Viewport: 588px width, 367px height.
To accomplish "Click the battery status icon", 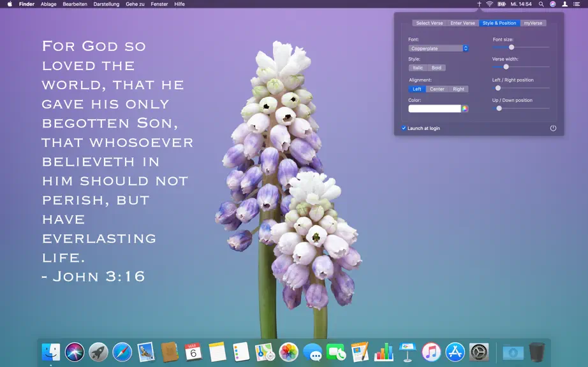I will point(501,4).
